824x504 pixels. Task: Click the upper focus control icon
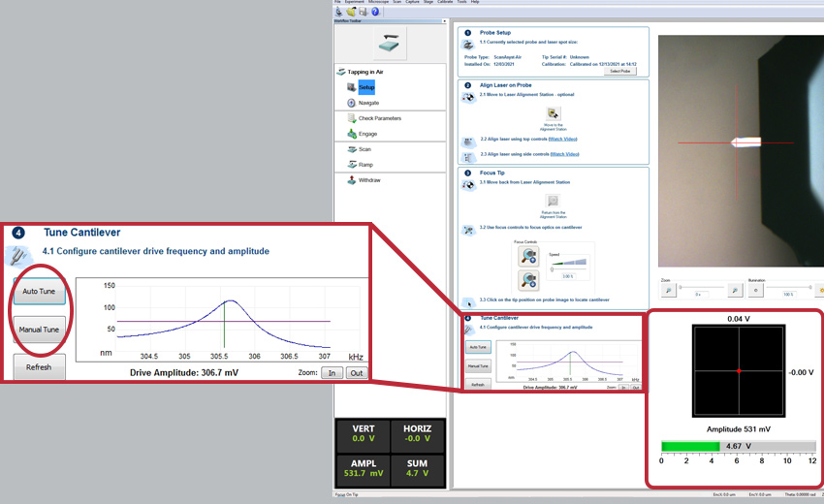tap(526, 256)
